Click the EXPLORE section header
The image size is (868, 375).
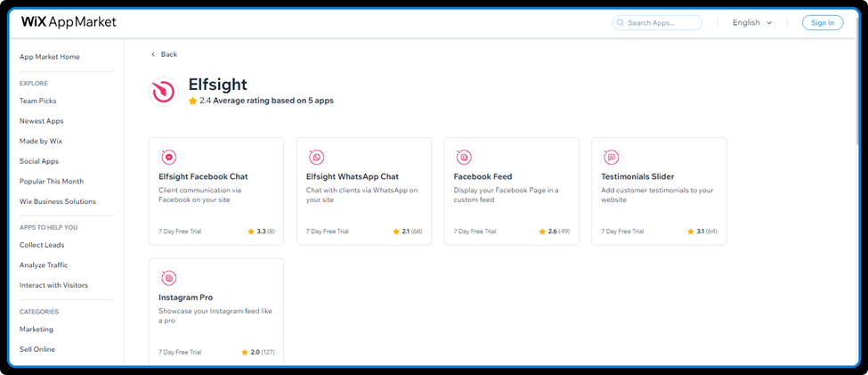pyautogui.click(x=34, y=84)
